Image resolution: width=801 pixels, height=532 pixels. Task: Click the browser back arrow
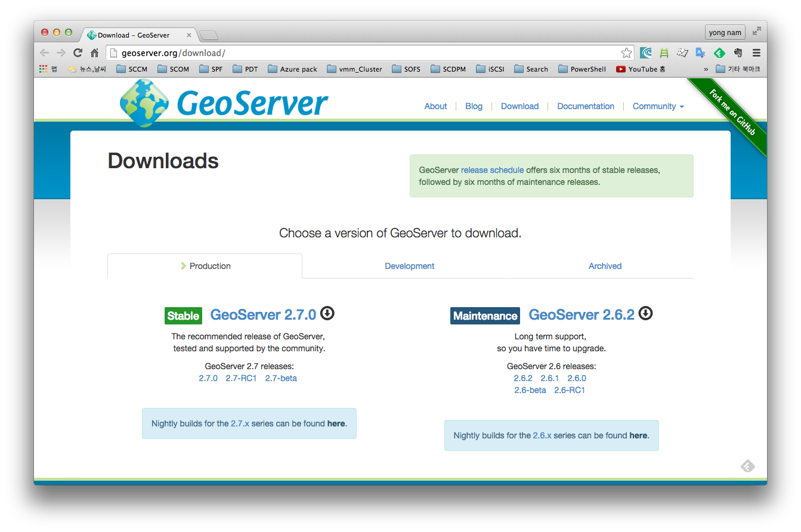(x=45, y=52)
